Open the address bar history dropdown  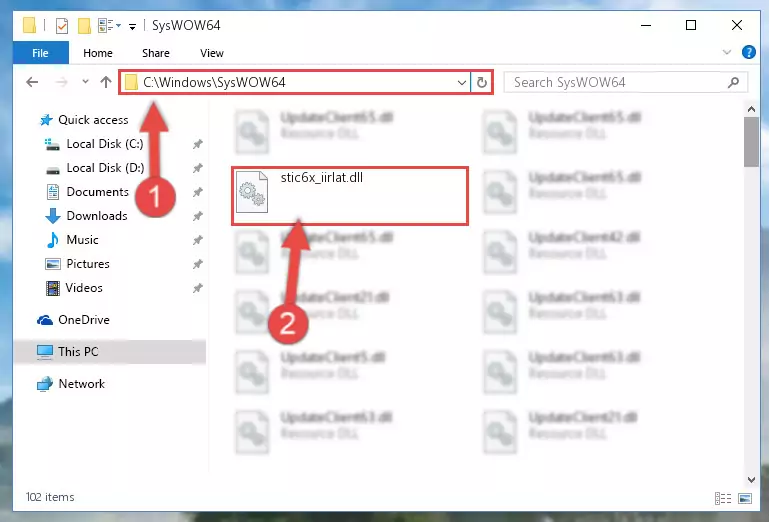tap(461, 82)
